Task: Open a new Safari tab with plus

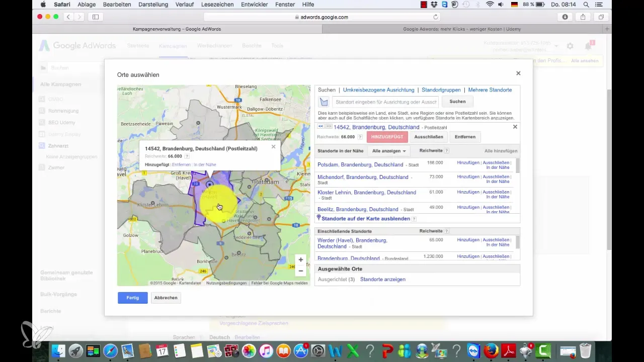Action: click(x=608, y=29)
